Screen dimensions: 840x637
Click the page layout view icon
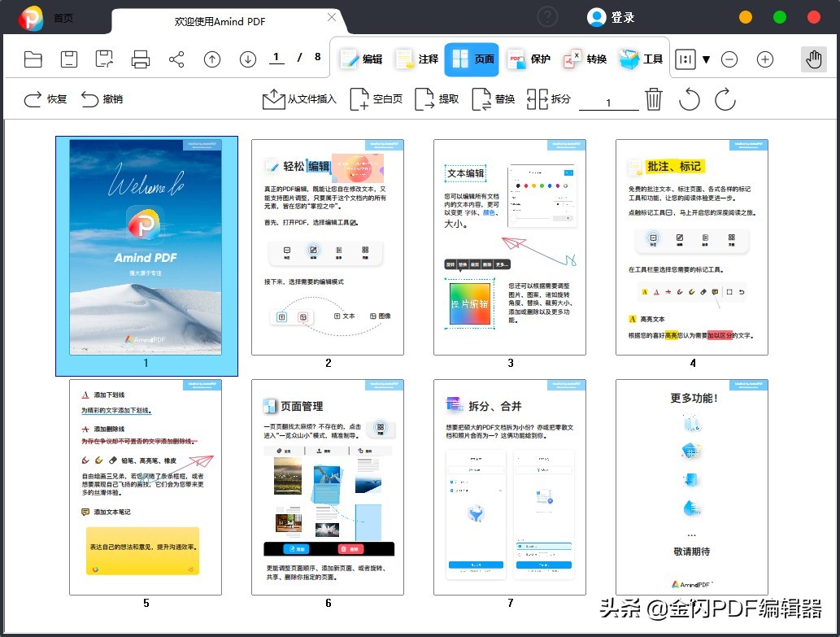[685, 59]
